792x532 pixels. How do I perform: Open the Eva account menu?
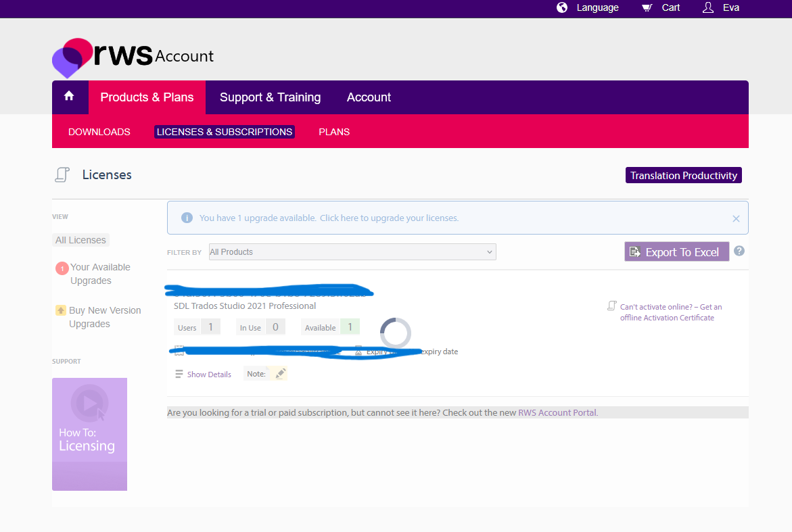pos(731,7)
